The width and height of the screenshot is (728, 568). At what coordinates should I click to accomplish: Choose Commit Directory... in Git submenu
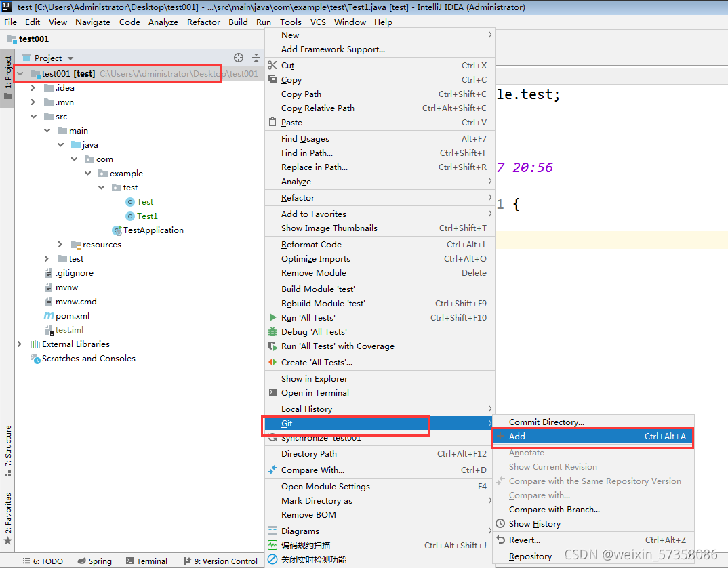[593, 422]
